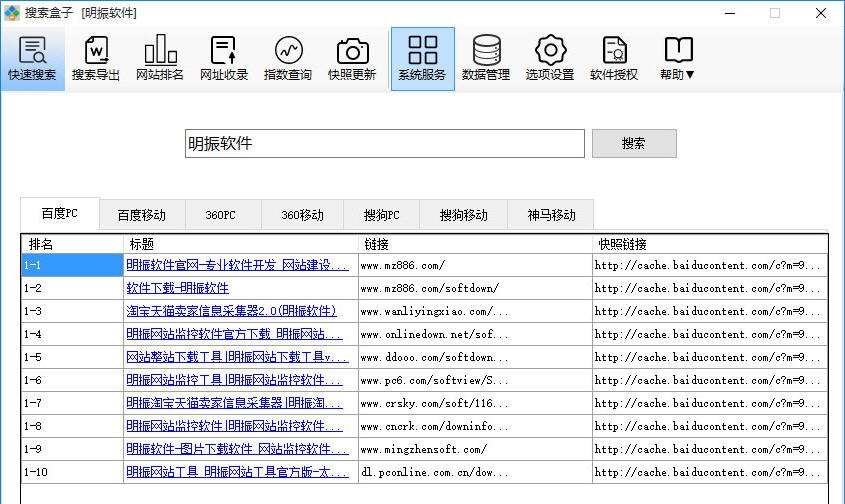This screenshot has height=504, width=845.
Task: Select URL cell dl.pconline.com.cn
Action: [475, 472]
